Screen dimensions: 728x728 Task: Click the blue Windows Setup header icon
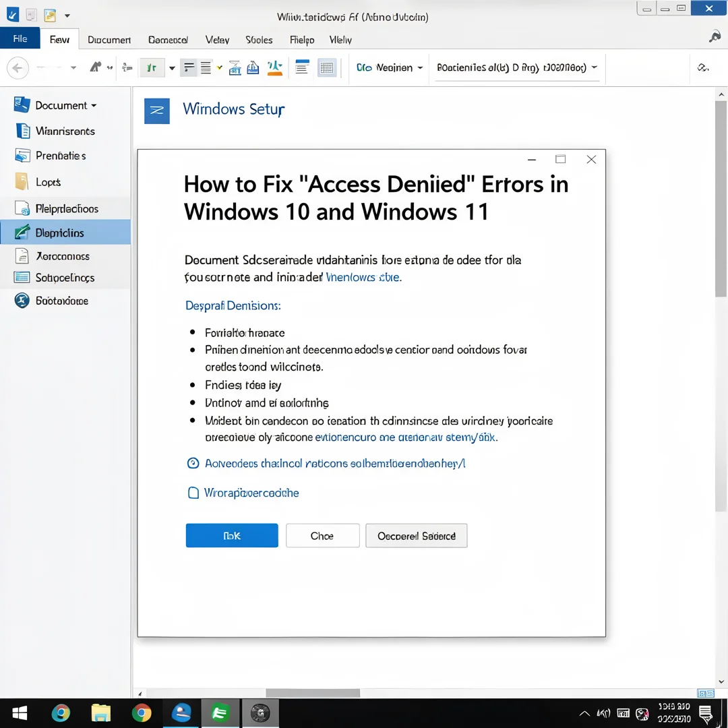coord(157,111)
